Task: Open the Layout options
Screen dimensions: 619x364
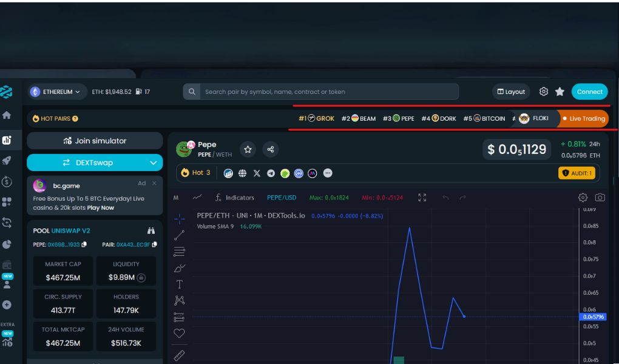Action: (511, 92)
